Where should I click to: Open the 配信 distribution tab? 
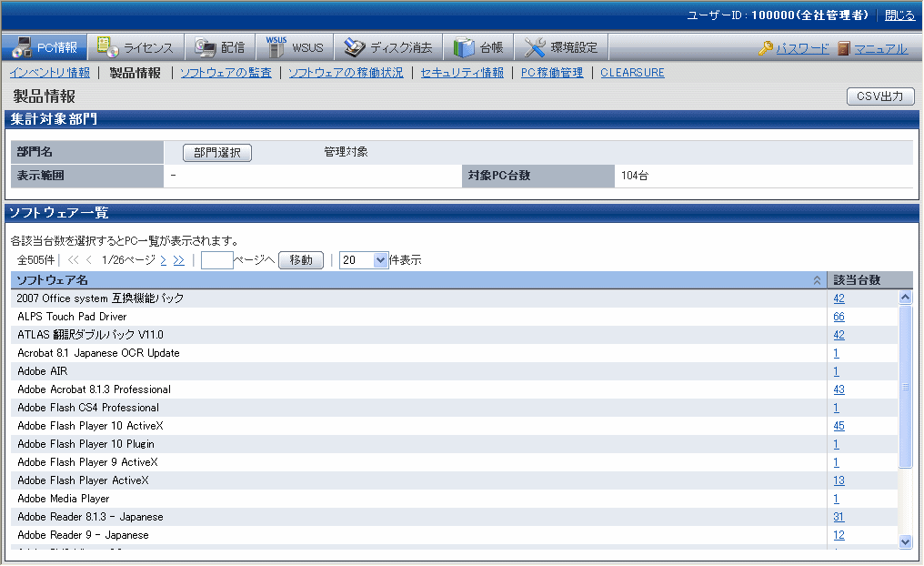(x=220, y=47)
